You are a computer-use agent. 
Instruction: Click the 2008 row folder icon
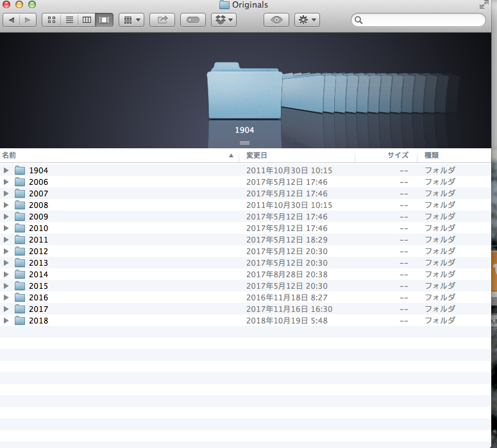tap(20, 205)
